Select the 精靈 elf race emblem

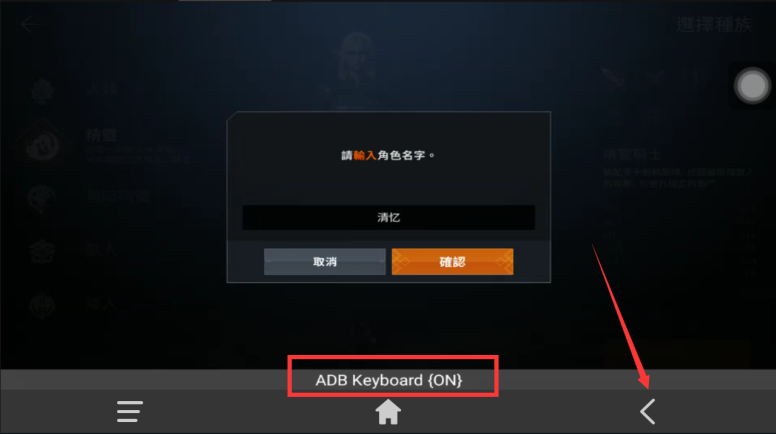coord(43,145)
